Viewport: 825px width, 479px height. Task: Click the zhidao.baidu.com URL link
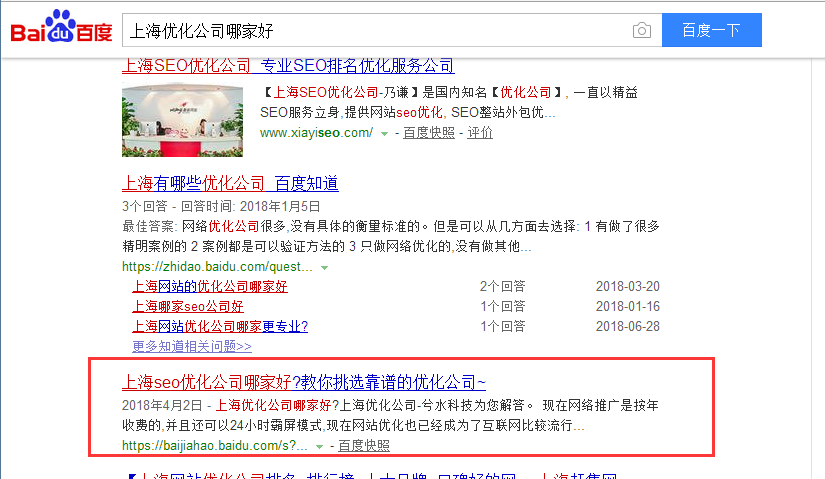217,267
